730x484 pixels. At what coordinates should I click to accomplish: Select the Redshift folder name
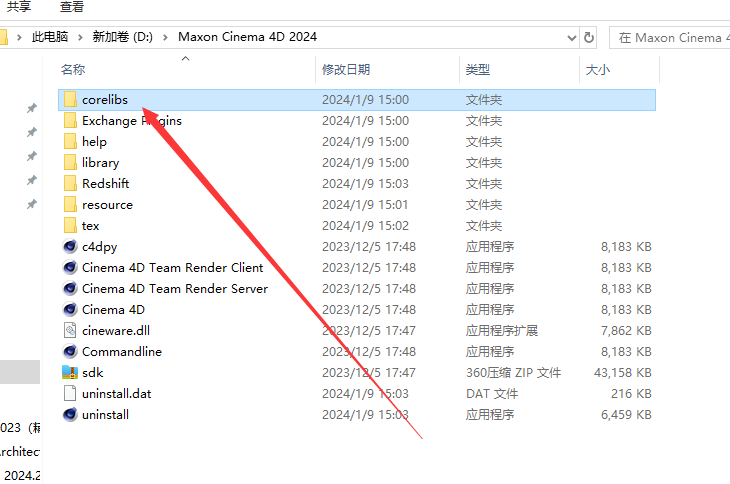[106, 183]
